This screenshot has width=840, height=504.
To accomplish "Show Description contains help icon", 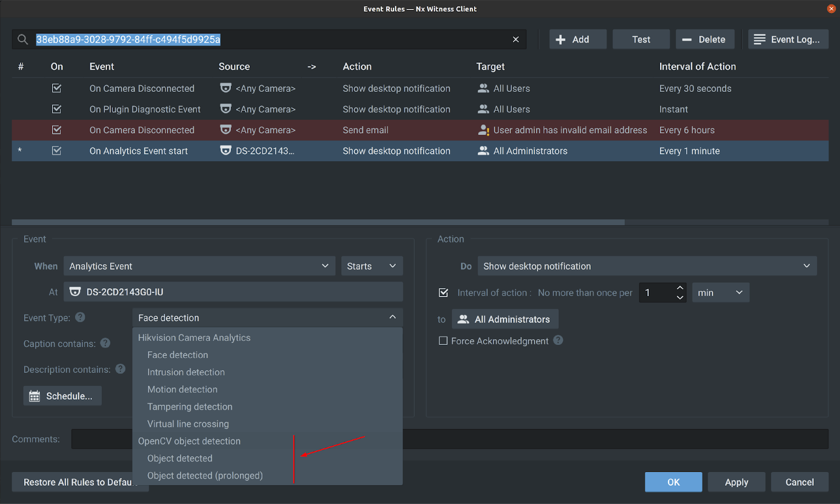I will (x=121, y=369).
